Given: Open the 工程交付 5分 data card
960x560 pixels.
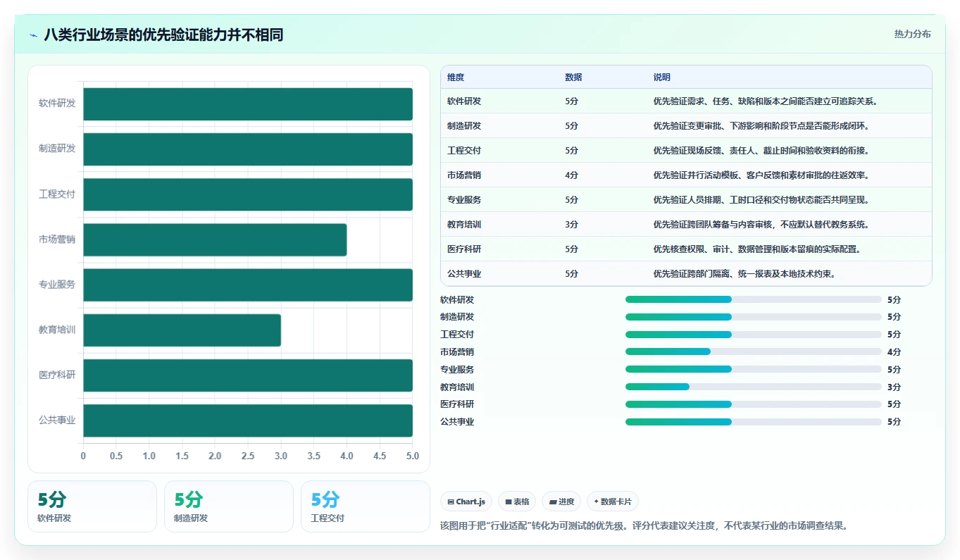Looking at the screenshot, I should [x=366, y=506].
